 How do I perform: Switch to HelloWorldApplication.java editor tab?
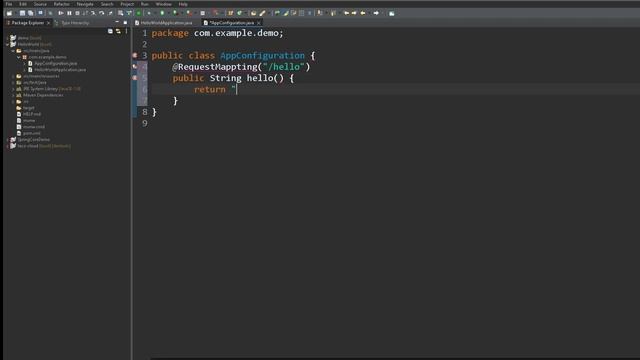pyautogui.click(x=164, y=23)
